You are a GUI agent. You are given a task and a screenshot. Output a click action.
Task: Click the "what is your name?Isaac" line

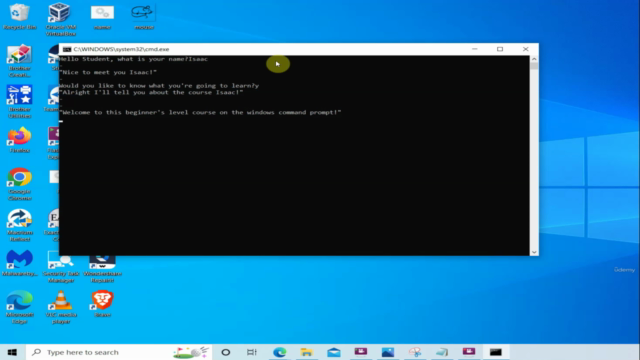coord(134,59)
